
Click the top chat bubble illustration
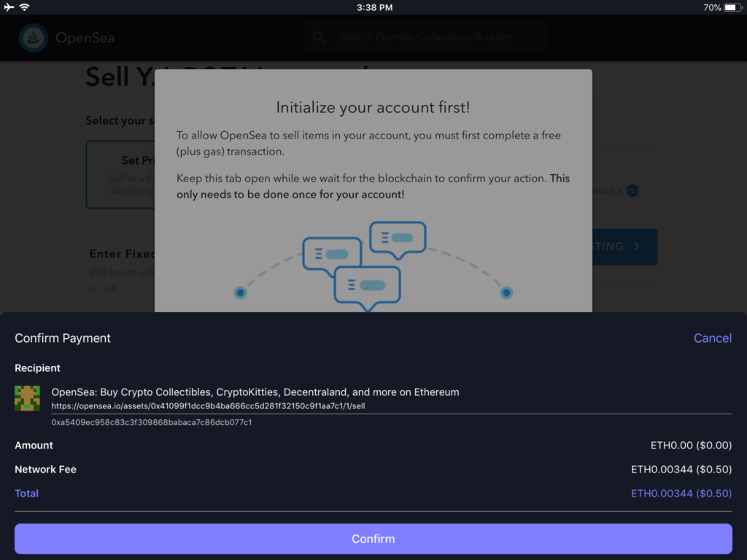coord(398,239)
